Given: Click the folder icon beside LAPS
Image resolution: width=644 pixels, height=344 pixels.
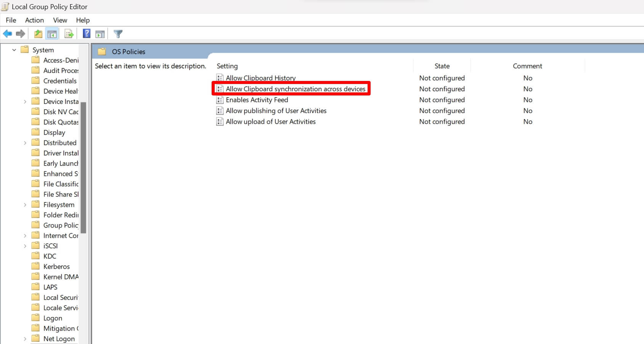Looking at the screenshot, I should (35, 287).
